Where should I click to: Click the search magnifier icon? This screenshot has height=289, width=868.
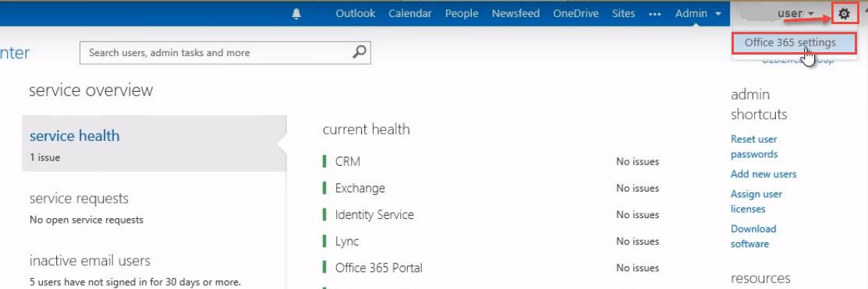click(x=360, y=52)
